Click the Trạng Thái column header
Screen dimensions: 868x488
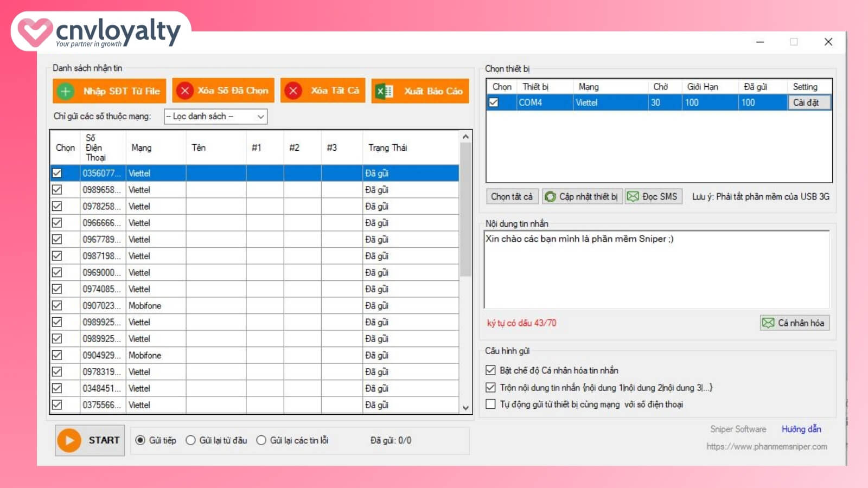(387, 147)
